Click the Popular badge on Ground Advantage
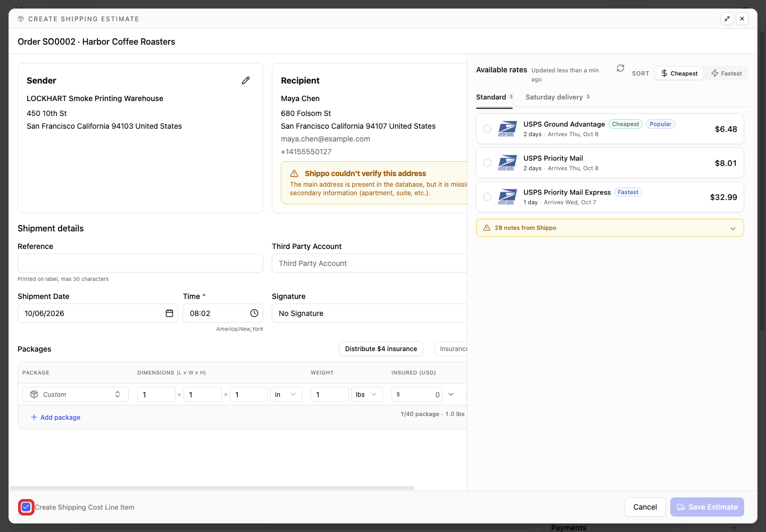This screenshot has width=766, height=532. [x=661, y=124]
